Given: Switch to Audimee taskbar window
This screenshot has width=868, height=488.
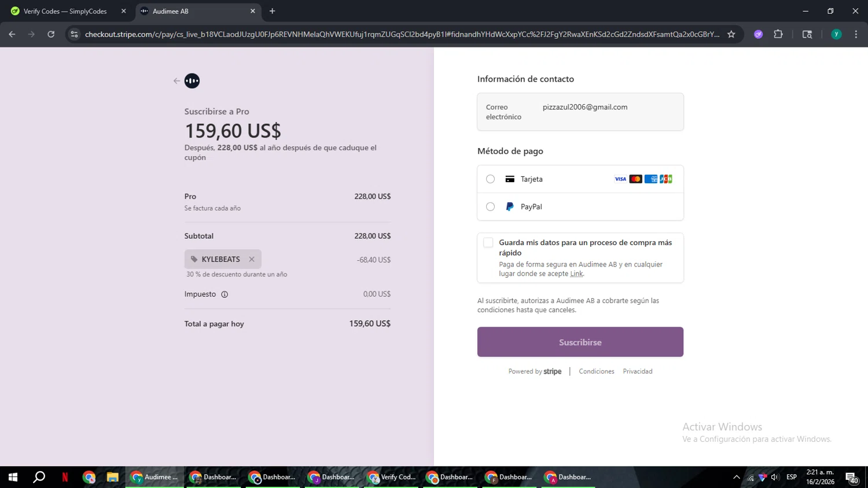Looking at the screenshot, I should pyautogui.click(x=155, y=477).
